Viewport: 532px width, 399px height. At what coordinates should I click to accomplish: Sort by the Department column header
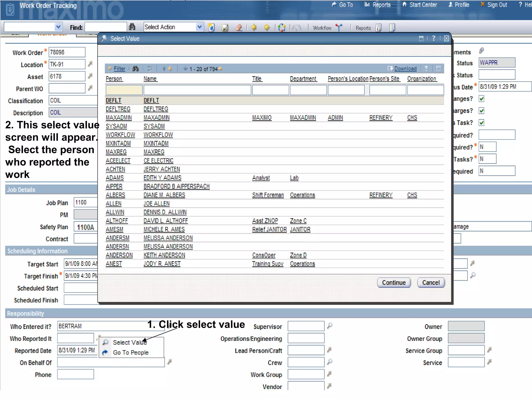303,79
